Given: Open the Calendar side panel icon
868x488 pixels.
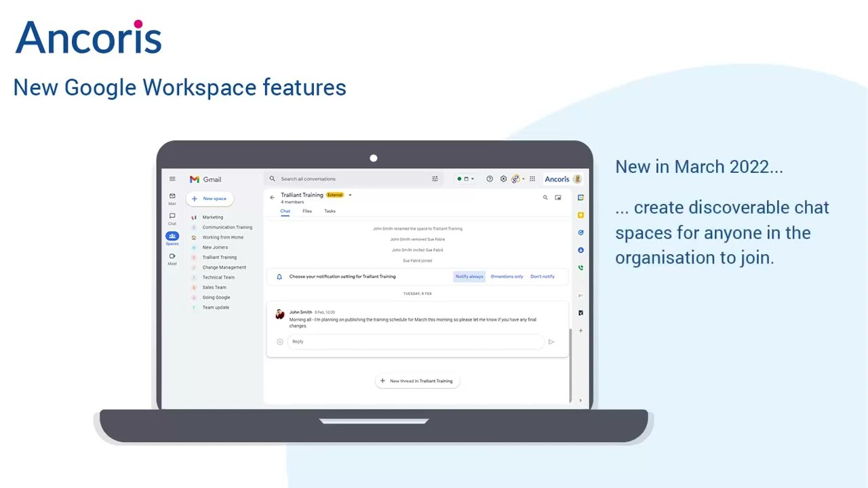Looking at the screenshot, I should coord(580,197).
